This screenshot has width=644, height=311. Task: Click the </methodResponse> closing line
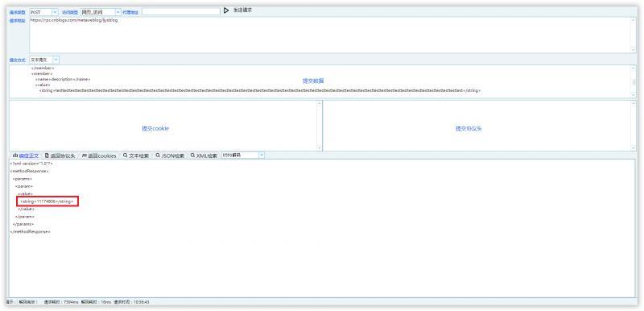coord(30,232)
